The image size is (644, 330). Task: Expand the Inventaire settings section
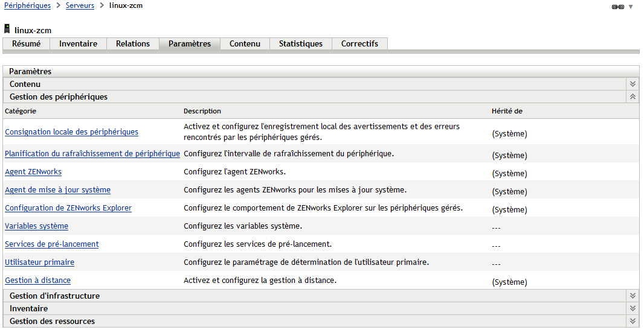click(633, 309)
